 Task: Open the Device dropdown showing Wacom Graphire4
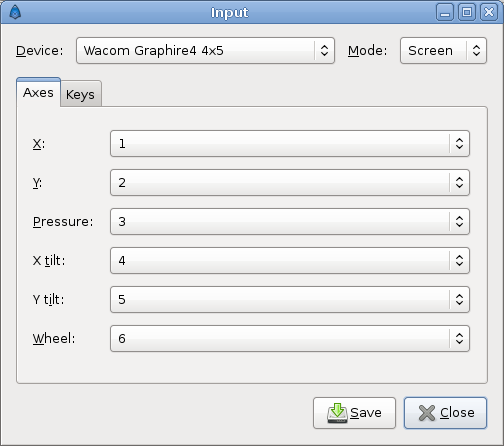click(x=205, y=51)
